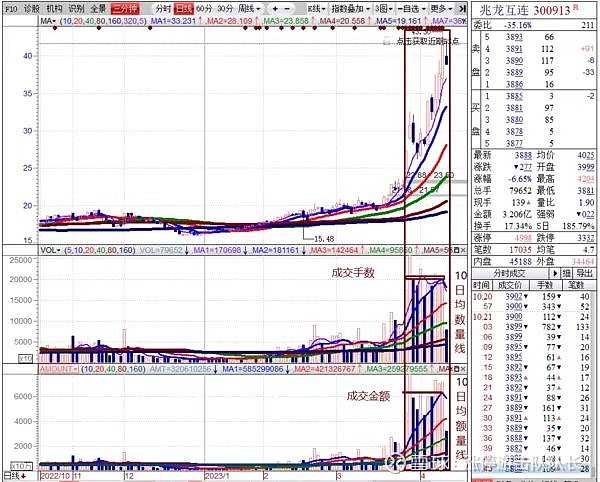Open the 更多 more options menu
The image size is (600, 482).
tap(440, 7)
